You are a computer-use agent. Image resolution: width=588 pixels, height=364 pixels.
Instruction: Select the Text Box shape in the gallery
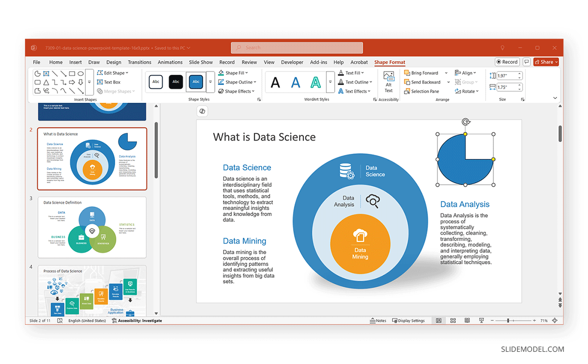pyautogui.click(x=46, y=73)
